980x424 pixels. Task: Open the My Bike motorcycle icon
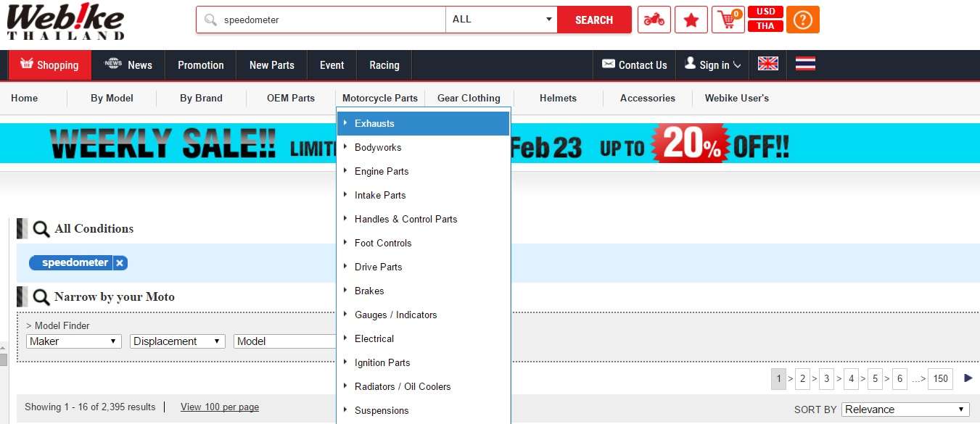654,20
